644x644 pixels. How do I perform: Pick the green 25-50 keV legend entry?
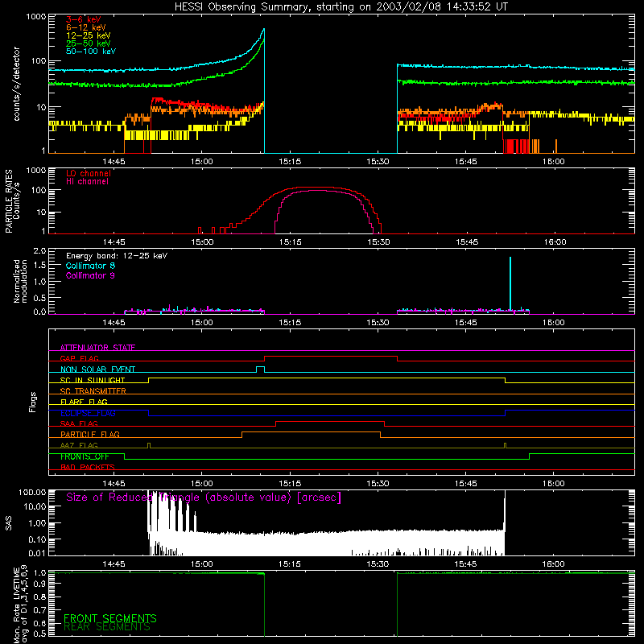89,43
